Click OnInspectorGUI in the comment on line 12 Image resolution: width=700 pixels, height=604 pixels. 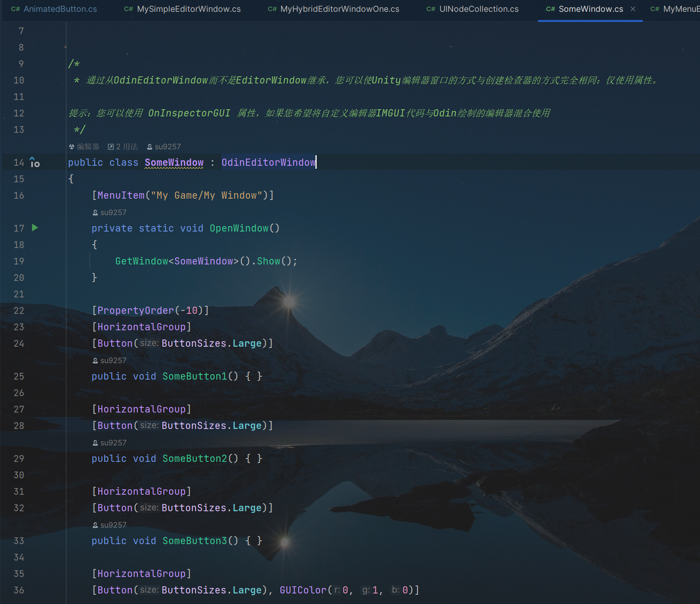click(x=189, y=113)
